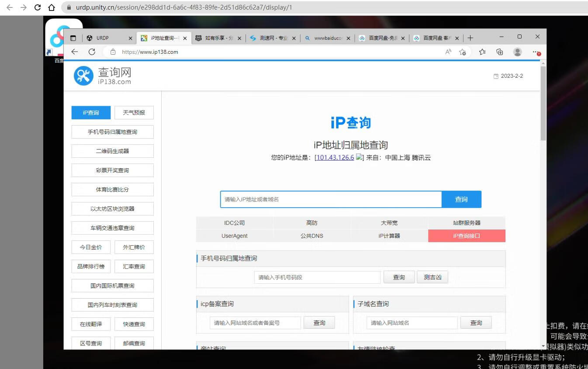
Task: Open the Read Aloud icon in address bar
Action: click(x=448, y=52)
